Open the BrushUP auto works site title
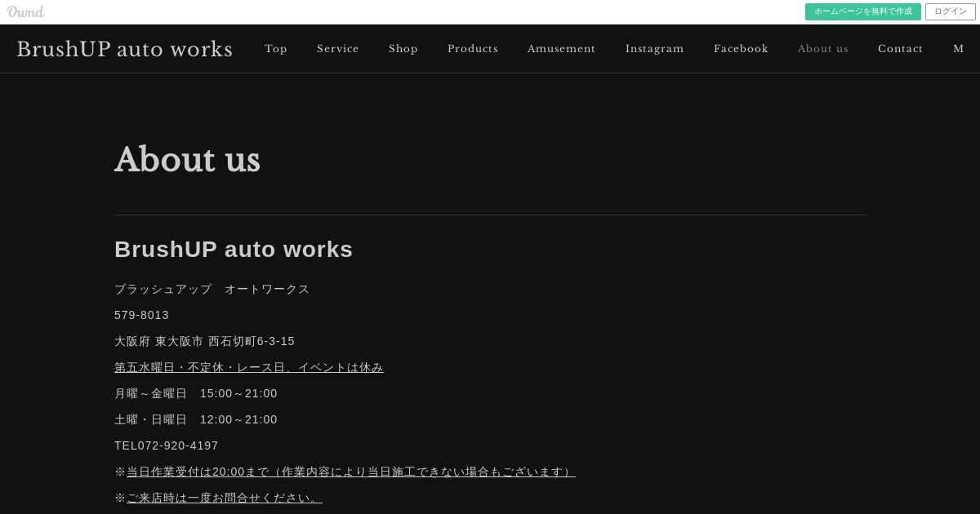 coord(125,49)
